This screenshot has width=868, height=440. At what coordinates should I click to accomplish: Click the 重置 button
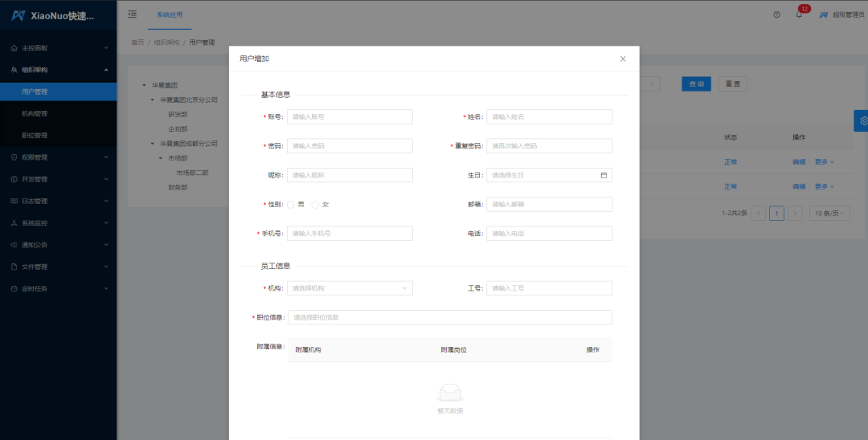tap(733, 84)
